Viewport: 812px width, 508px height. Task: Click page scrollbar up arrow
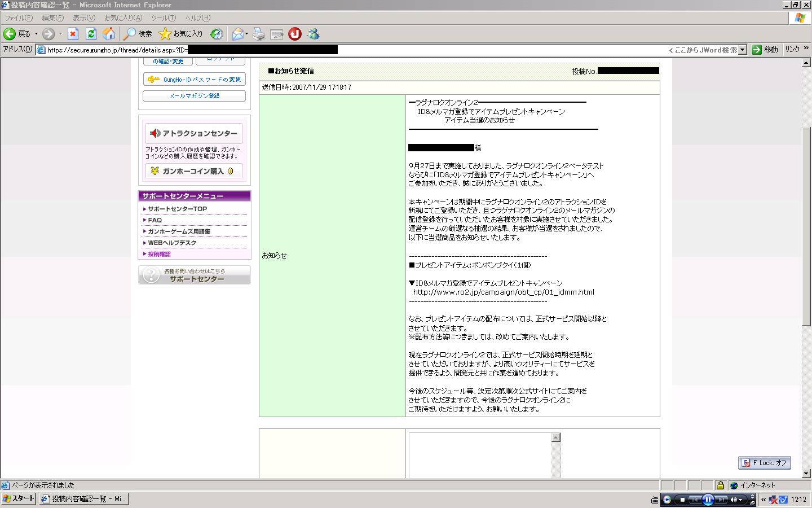806,63
